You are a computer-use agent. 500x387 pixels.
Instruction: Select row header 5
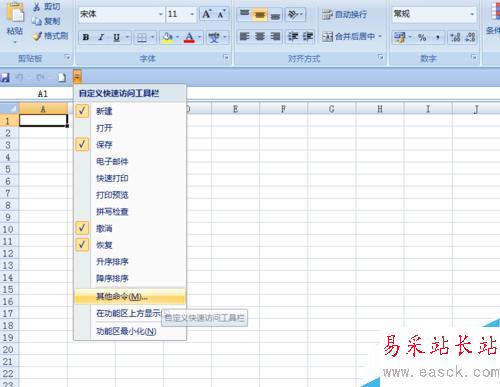(x=9, y=169)
